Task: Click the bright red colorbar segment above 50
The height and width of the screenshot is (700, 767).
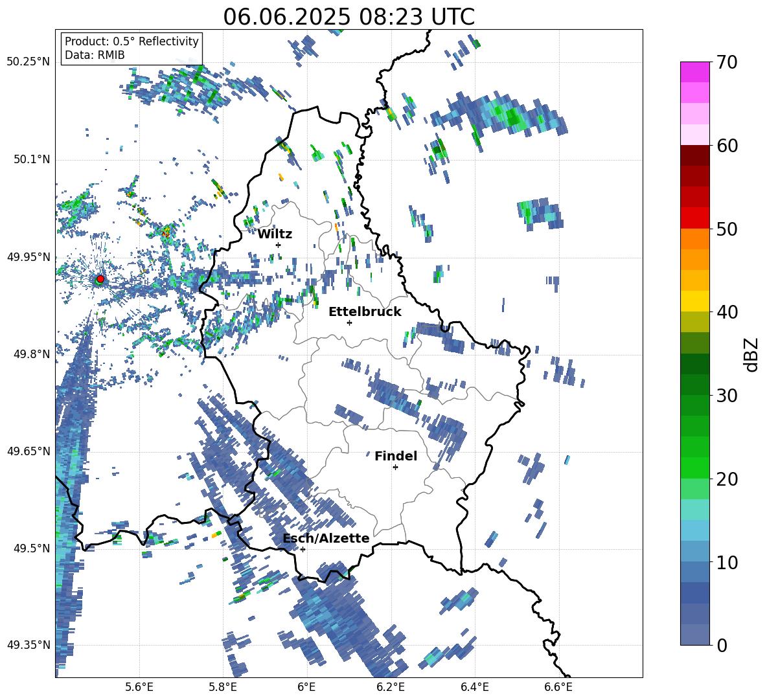Action: pyautogui.click(x=695, y=218)
